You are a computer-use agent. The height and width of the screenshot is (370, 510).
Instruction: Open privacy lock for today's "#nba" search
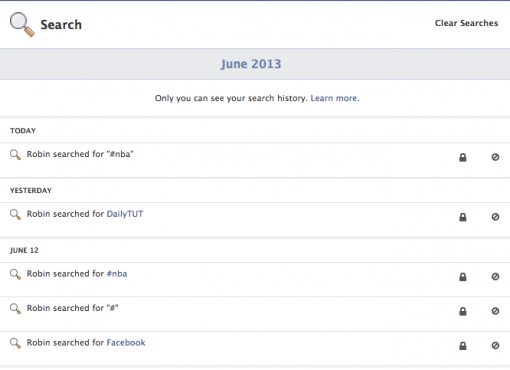click(463, 157)
